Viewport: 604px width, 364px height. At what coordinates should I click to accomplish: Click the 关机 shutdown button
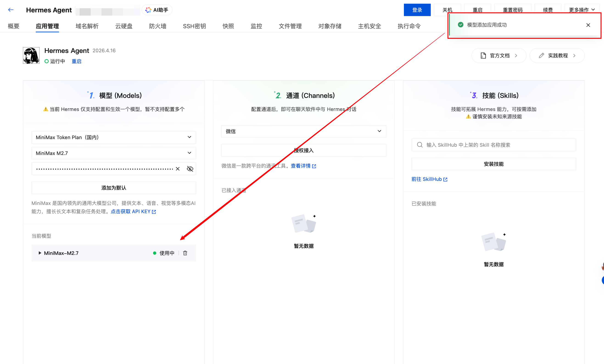point(447,10)
